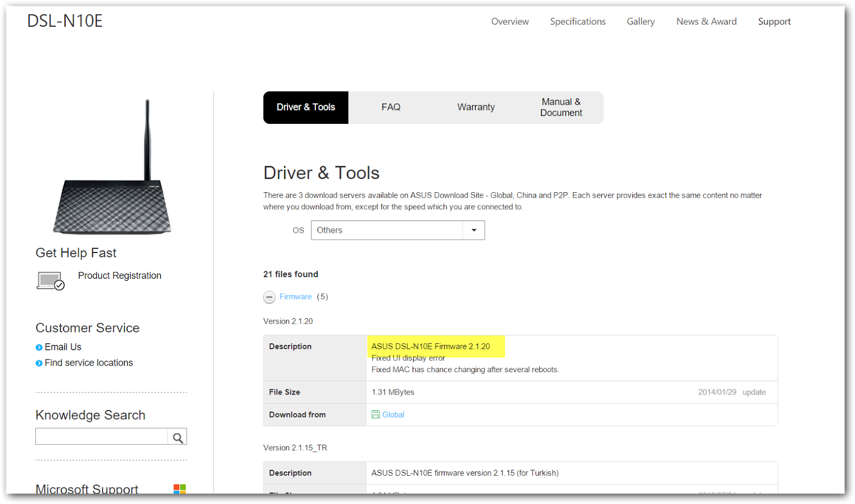Click the Email Us bullet icon

coord(39,348)
